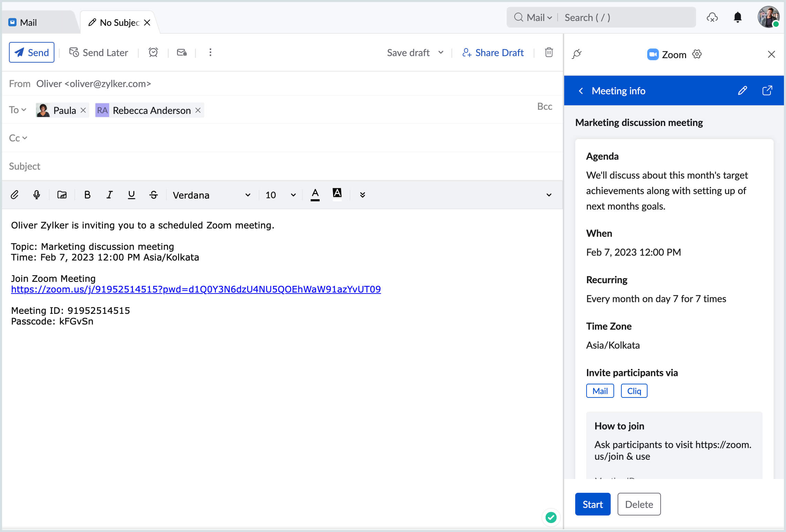Viewport: 786px width, 532px height.
Task: Invite participants via Cliq
Action: tap(634, 391)
